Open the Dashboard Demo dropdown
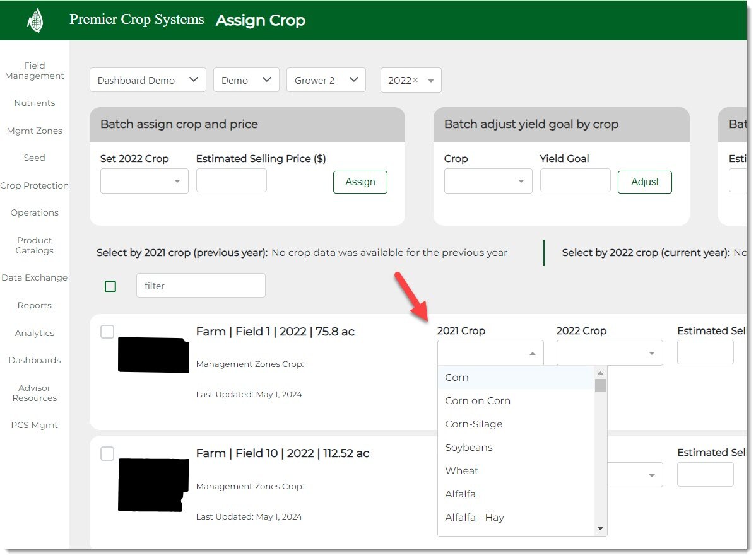The height and width of the screenshot is (558, 756). (x=148, y=80)
